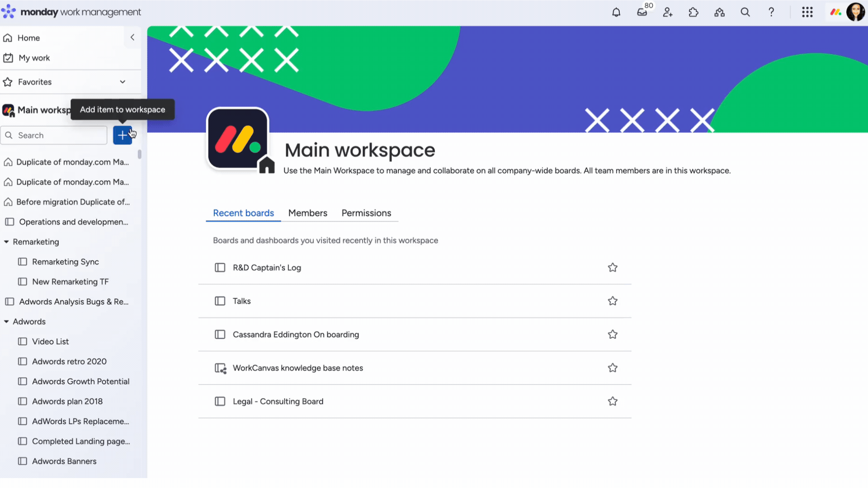
Task: Star the Legal - Consulting Board
Action: (613, 401)
